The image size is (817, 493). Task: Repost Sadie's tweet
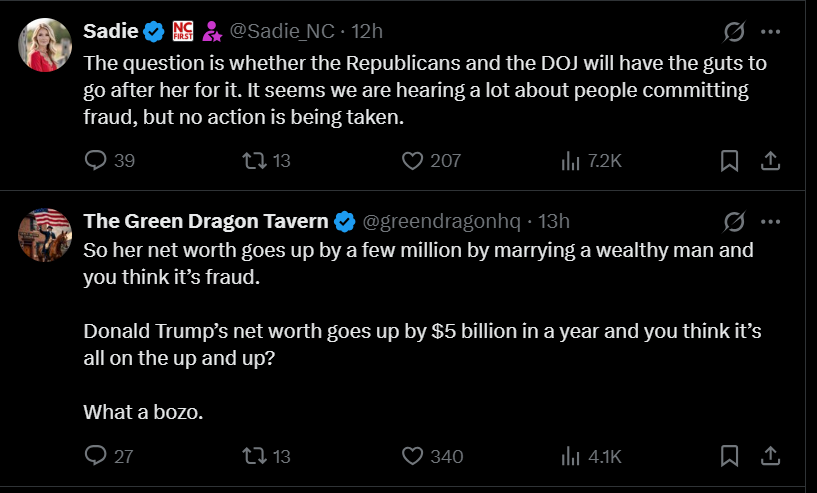pos(255,160)
